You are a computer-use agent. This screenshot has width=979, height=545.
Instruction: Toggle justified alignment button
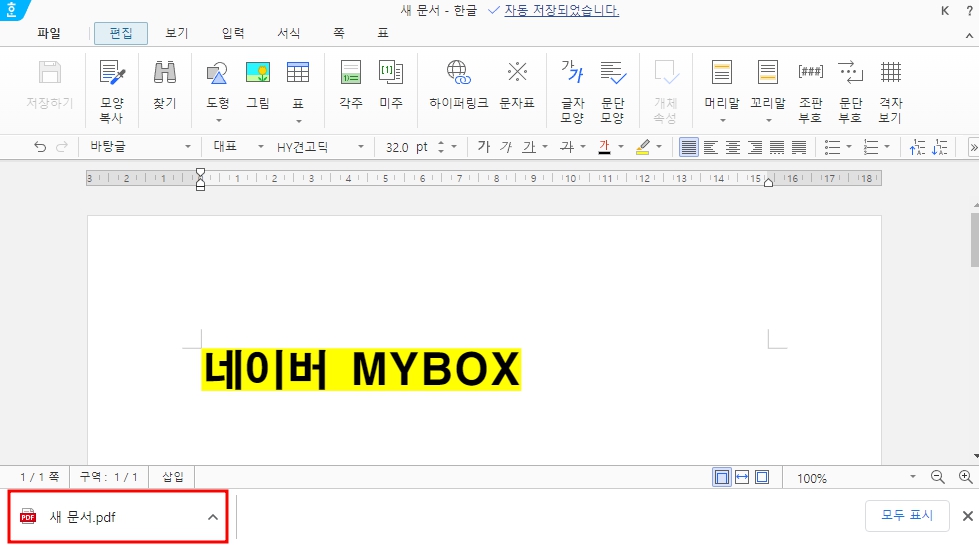[689, 147]
